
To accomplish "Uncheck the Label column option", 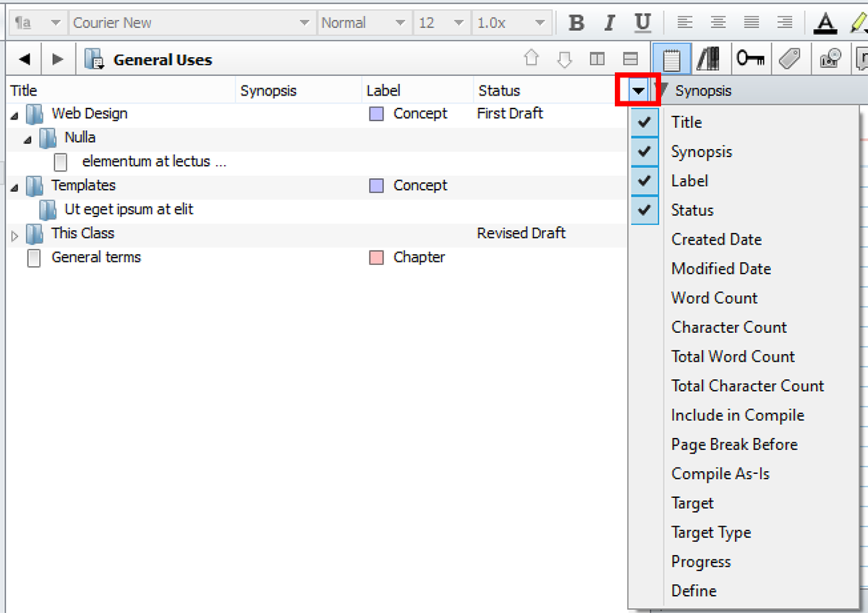I will click(644, 181).
